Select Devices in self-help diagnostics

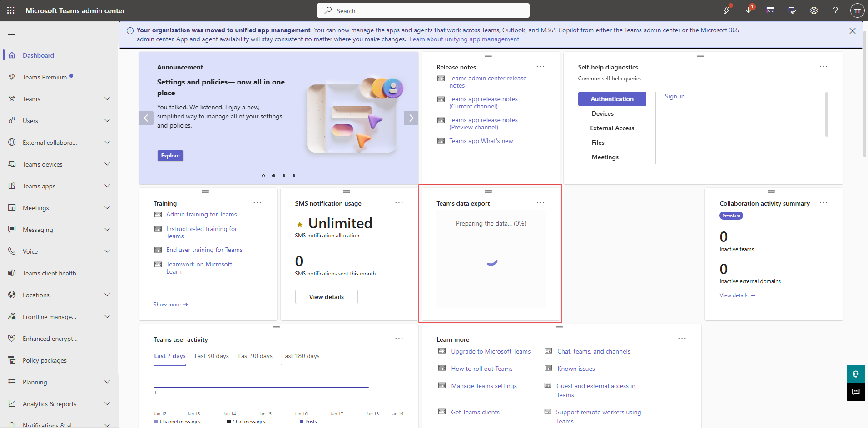pyautogui.click(x=602, y=113)
